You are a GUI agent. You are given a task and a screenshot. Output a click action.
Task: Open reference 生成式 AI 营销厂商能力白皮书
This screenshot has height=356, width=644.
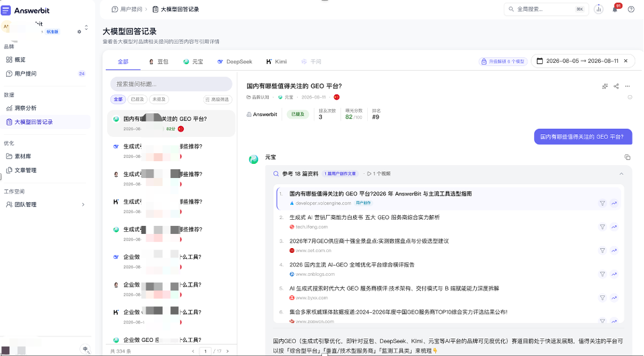(364, 218)
